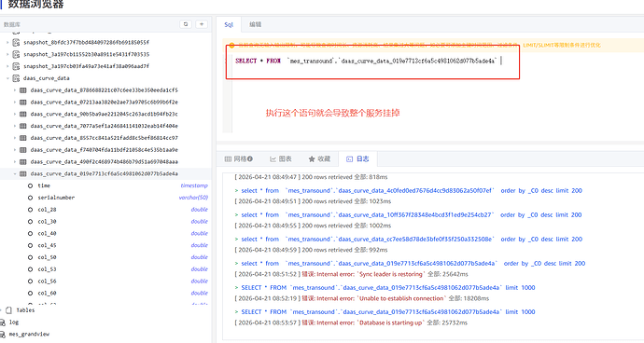The height and width of the screenshot is (343, 644).
Task: Collapse the daas_curve_data schema node
Action: [x=7, y=78]
